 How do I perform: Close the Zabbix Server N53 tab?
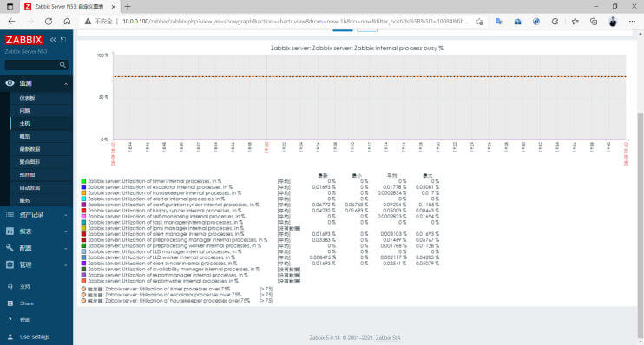click(x=114, y=7)
